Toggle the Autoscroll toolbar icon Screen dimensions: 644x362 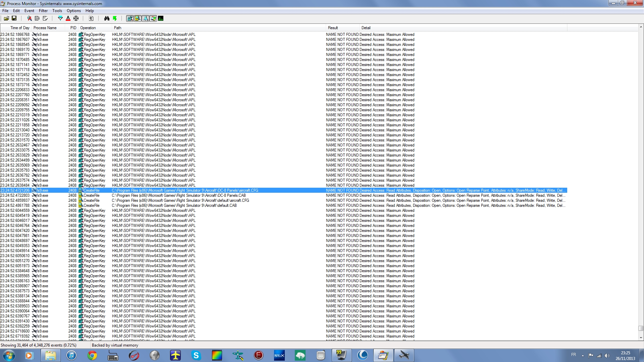(37, 18)
